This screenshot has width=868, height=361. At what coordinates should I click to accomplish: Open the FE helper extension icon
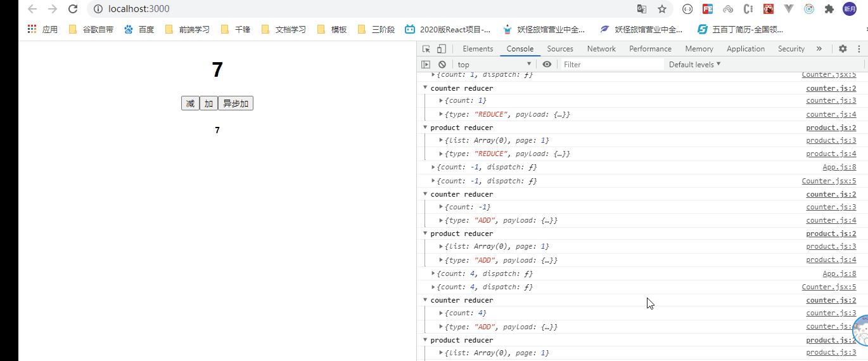[708, 9]
